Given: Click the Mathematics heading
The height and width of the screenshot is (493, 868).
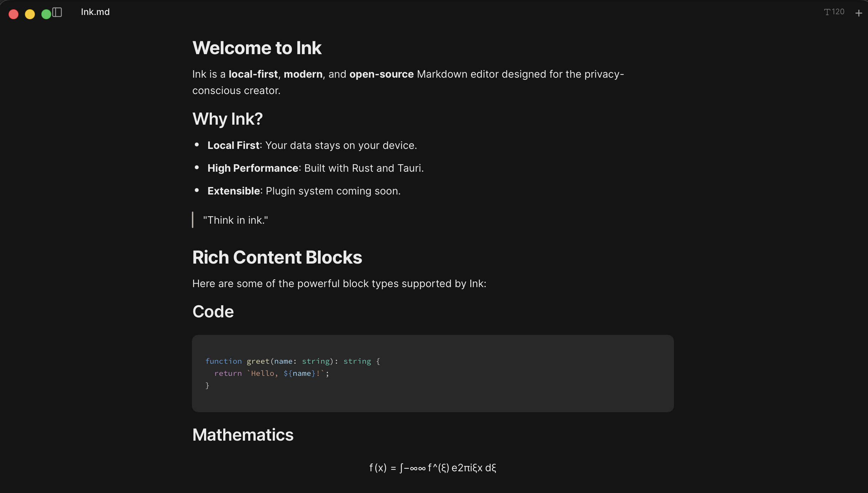Looking at the screenshot, I should (x=243, y=435).
